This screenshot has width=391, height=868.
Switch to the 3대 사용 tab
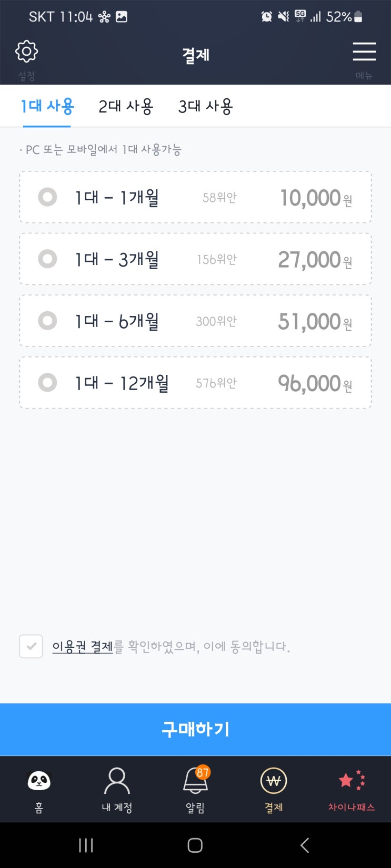click(205, 107)
